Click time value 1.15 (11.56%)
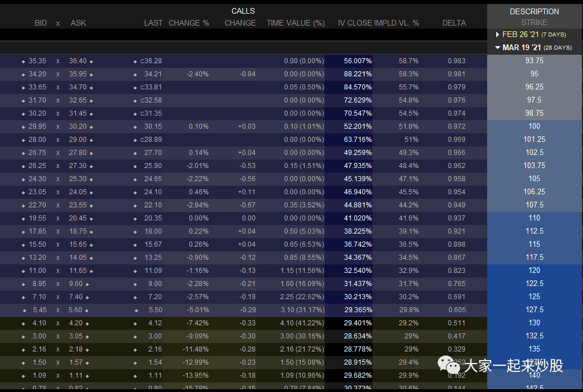 click(302, 271)
